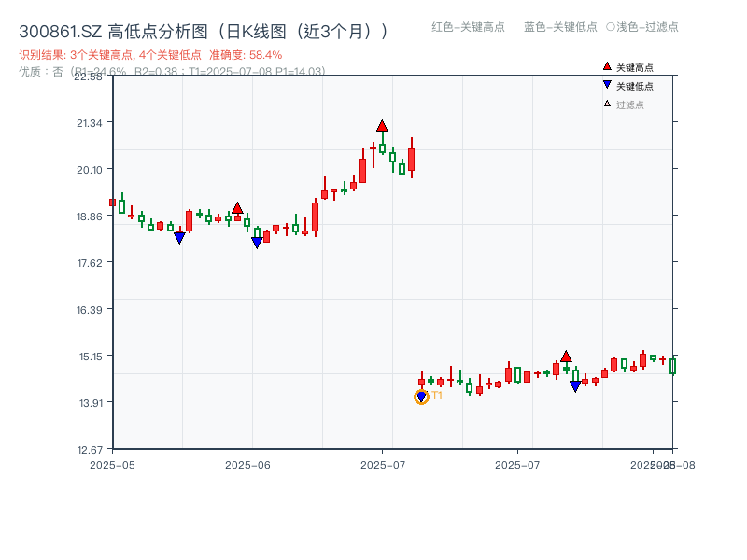Click the red triangle high-point marker above late-May candles
The width and height of the screenshot is (747, 560).
[x=239, y=207]
